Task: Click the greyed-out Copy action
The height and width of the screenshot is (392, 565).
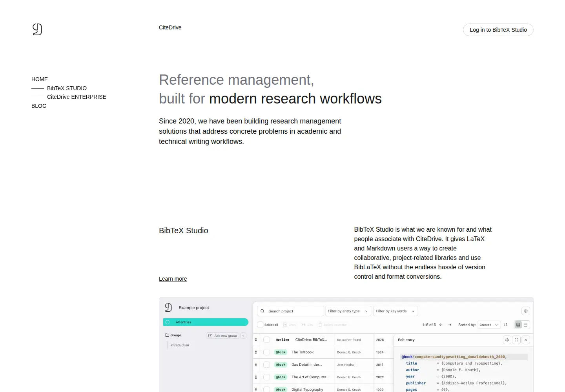Action: click(x=290, y=325)
